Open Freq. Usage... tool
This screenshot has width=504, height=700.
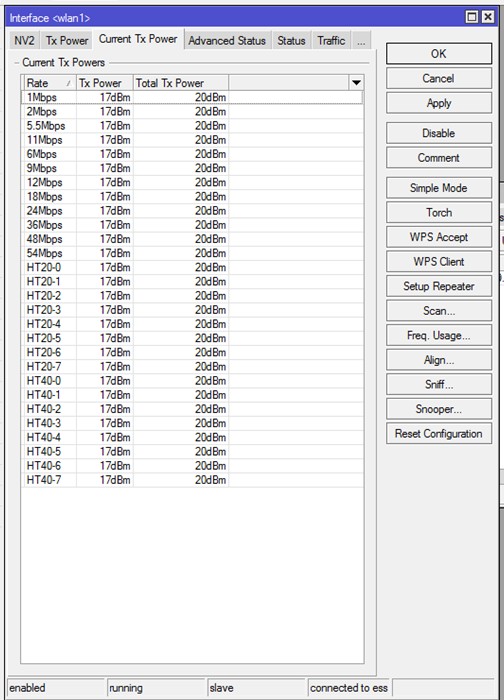pos(439,335)
